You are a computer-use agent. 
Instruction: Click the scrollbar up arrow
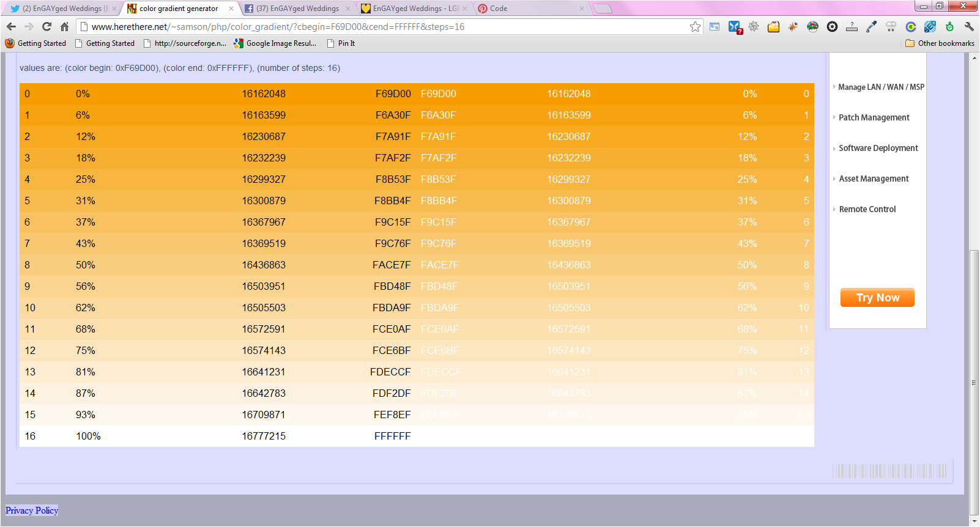[974, 57]
